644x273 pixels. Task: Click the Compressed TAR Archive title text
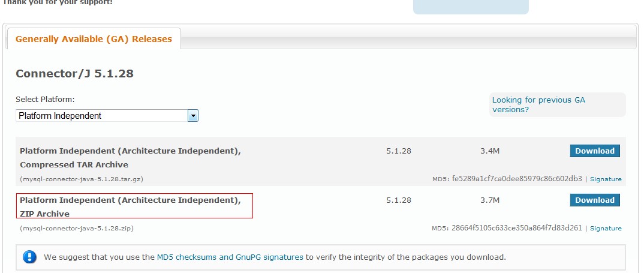tap(74, 165)
